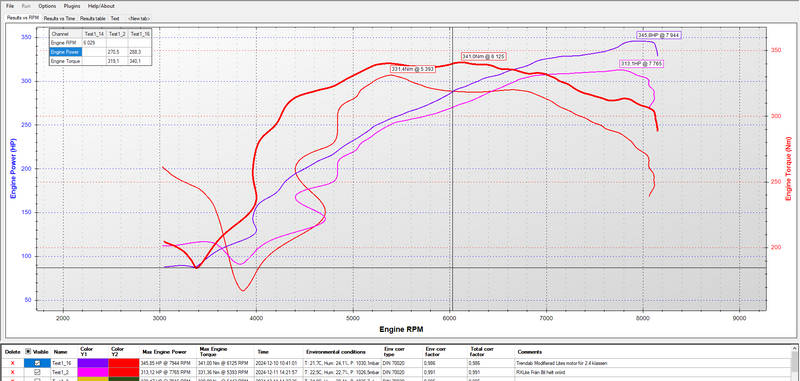Click the Engine RPM x-axis title
This screenshot has height=381, width=800.
[402, 329]
